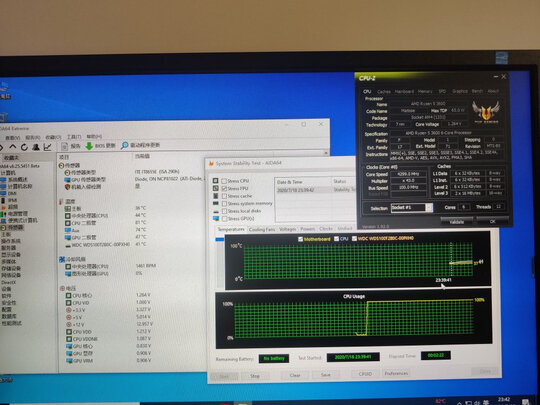Open the Mainboard tab in CPU-Z
This screenshot has height=405, width=540.
coord(404,92)
